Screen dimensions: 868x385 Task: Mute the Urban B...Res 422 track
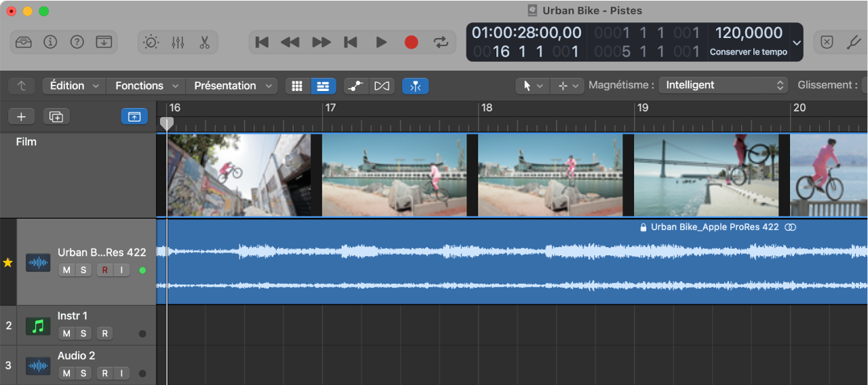pyautogui.click(x=66, y=270)
